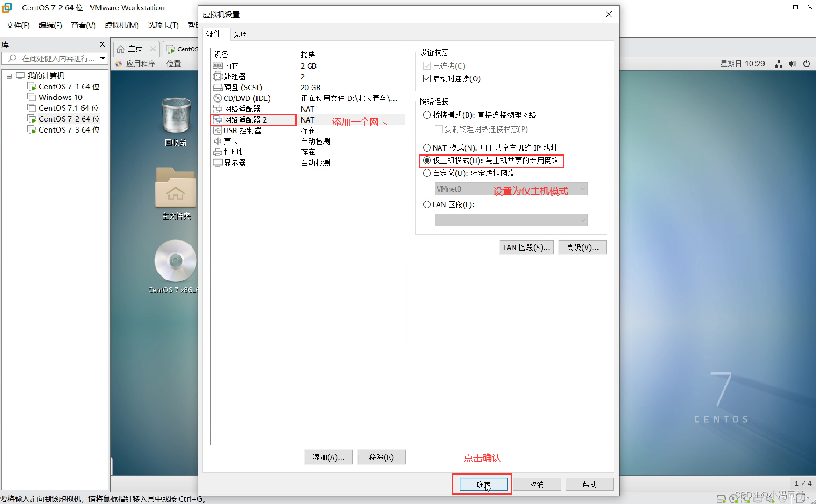The image size is (816, 504).
Task: Click the guest power button icon
Action: point(807,64)
